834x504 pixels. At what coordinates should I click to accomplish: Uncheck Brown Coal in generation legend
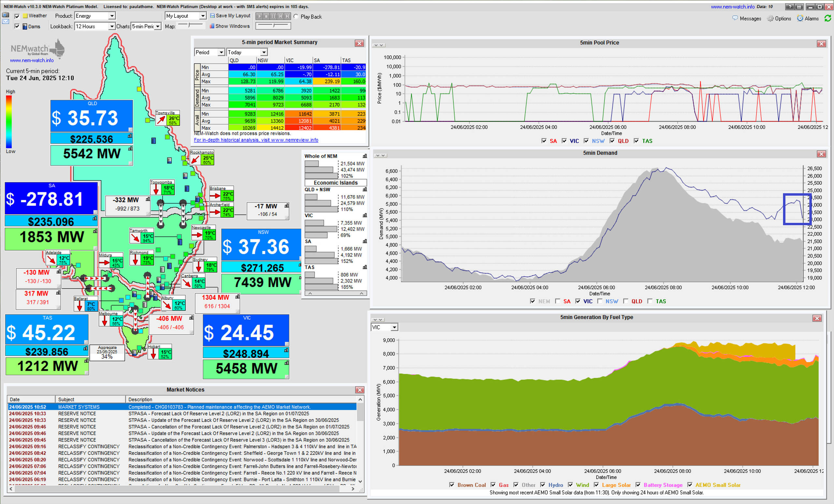click(x=452, y=485)
